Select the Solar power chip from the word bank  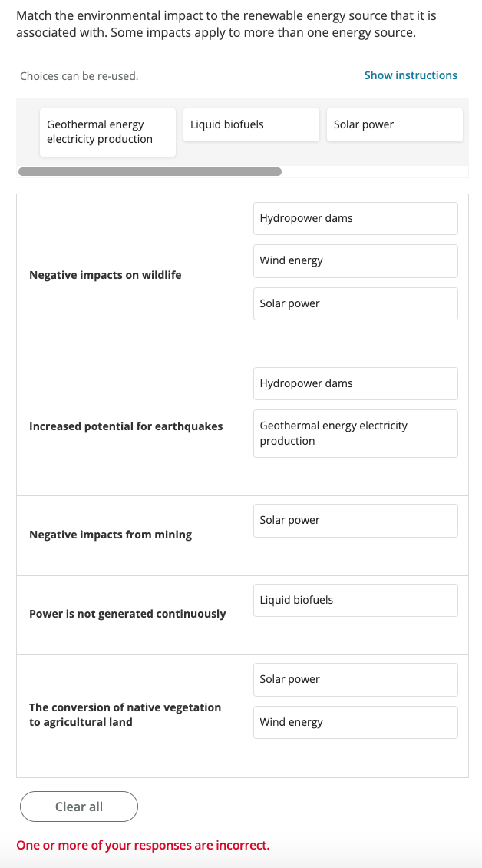(395, 124)
